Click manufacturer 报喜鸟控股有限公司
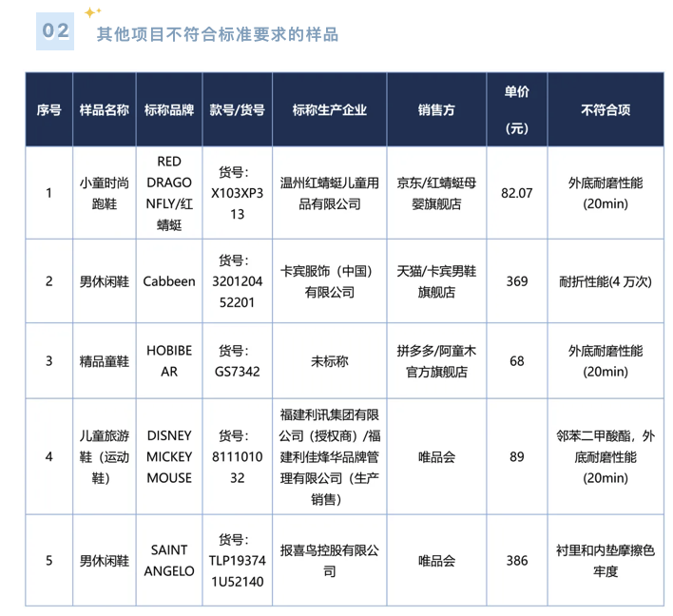Image resolution: width=673 pixels, height=616 pixels. click(330, 561)
